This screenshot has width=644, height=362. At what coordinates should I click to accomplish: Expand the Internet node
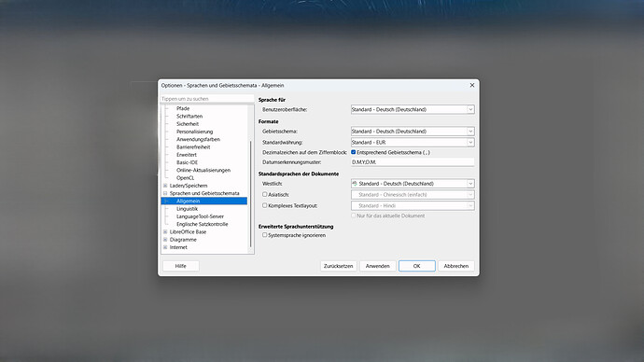pos(165,247)
